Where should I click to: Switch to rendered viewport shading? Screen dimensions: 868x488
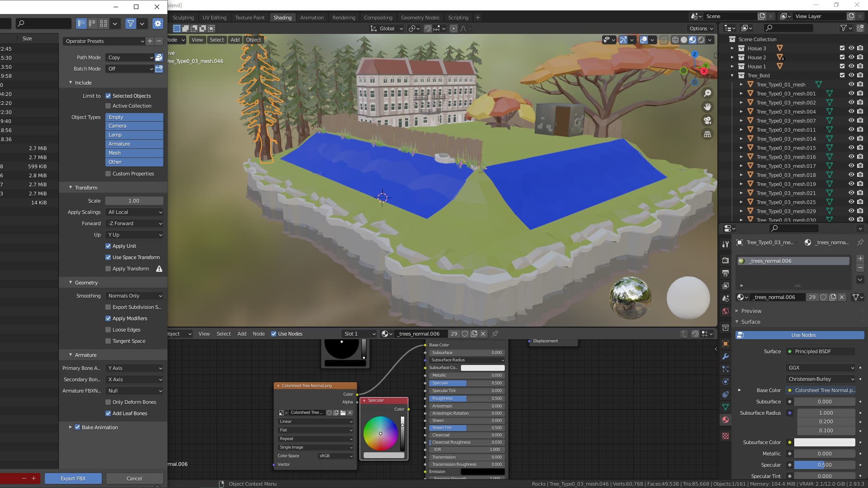click(x=701, y=40)
